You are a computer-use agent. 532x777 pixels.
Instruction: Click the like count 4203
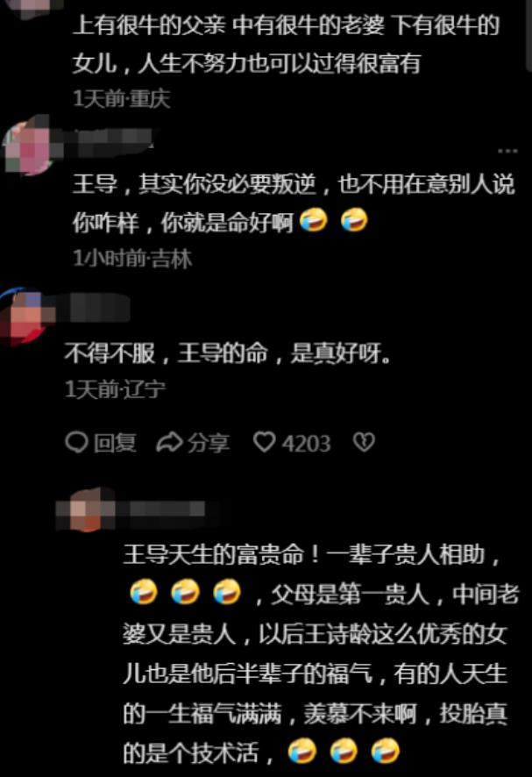[x=307, y=443]
